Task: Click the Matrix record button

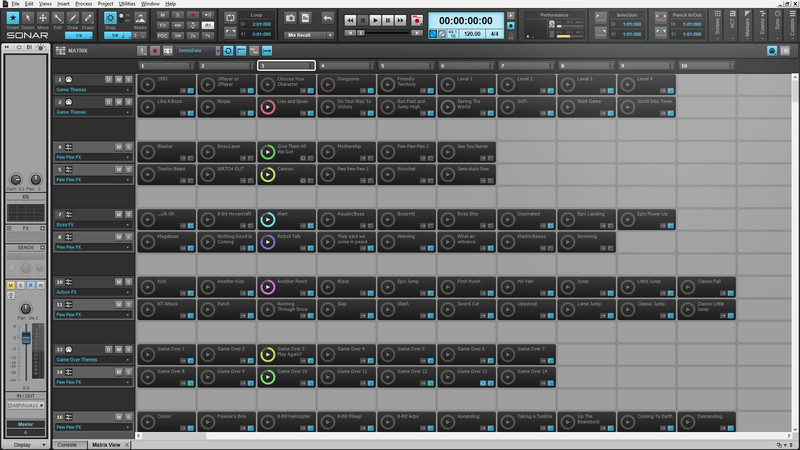Action: tap(155, 50)
